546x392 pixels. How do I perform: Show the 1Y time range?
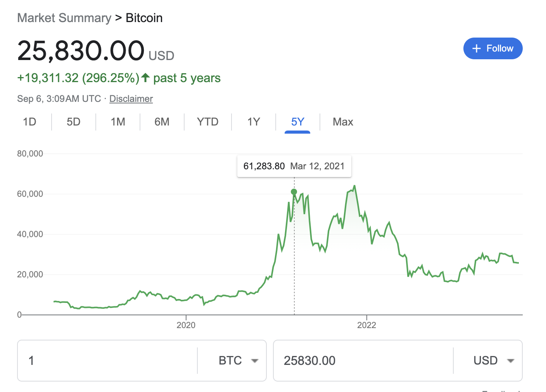254,122
